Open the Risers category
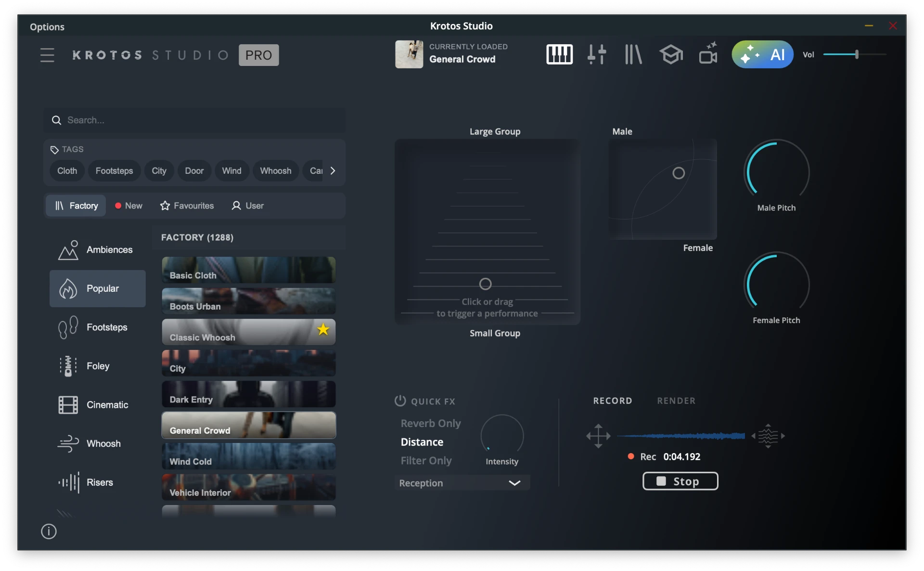Viewport: 924px width, 571px height. point(98,482)
